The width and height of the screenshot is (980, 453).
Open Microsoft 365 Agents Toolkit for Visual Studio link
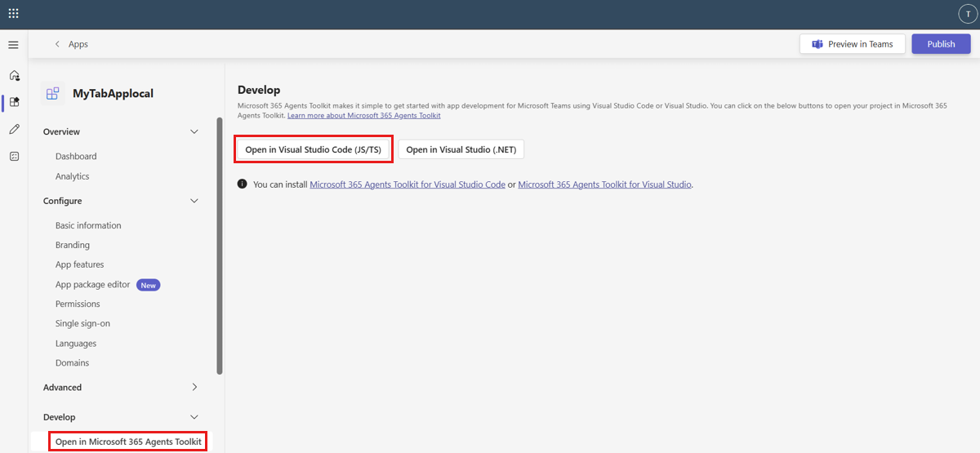tap(605, 184)
